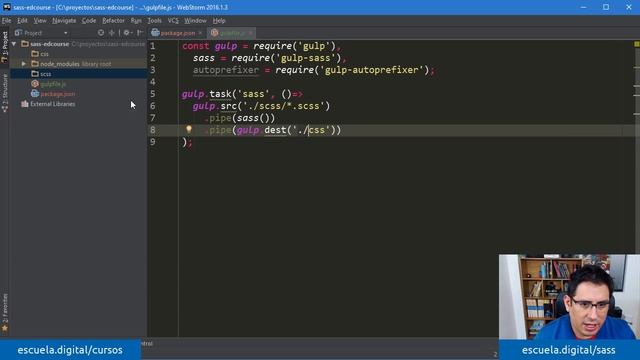The width and height of the screenshot is (640, 360).
Task: Click the autoprefixer variable on line 3
Action: click(226, 70)
